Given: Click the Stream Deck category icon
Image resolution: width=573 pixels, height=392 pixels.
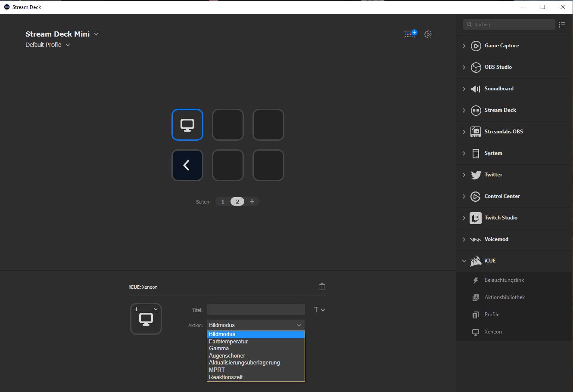Looking at the screenshot, I should tap(476, 110).
